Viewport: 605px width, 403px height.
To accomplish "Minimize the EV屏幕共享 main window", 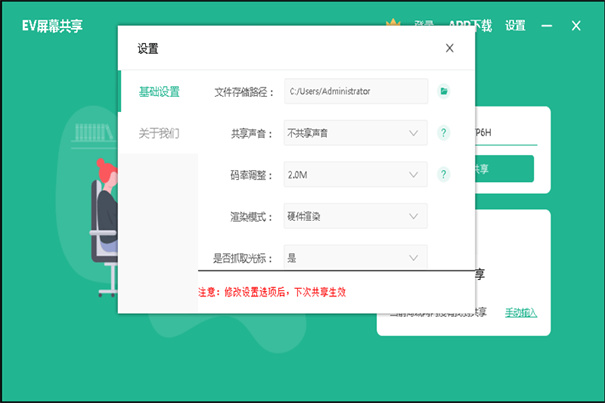I will (x=545, y=26).
